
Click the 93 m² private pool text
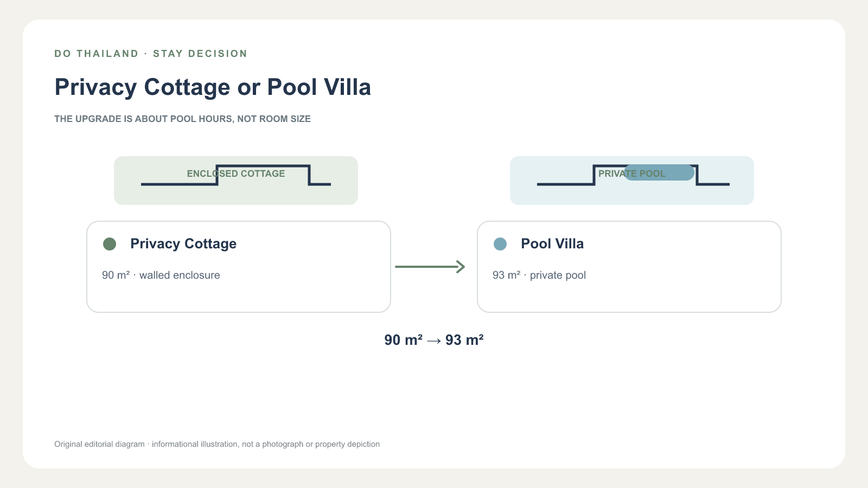[539, 275]
